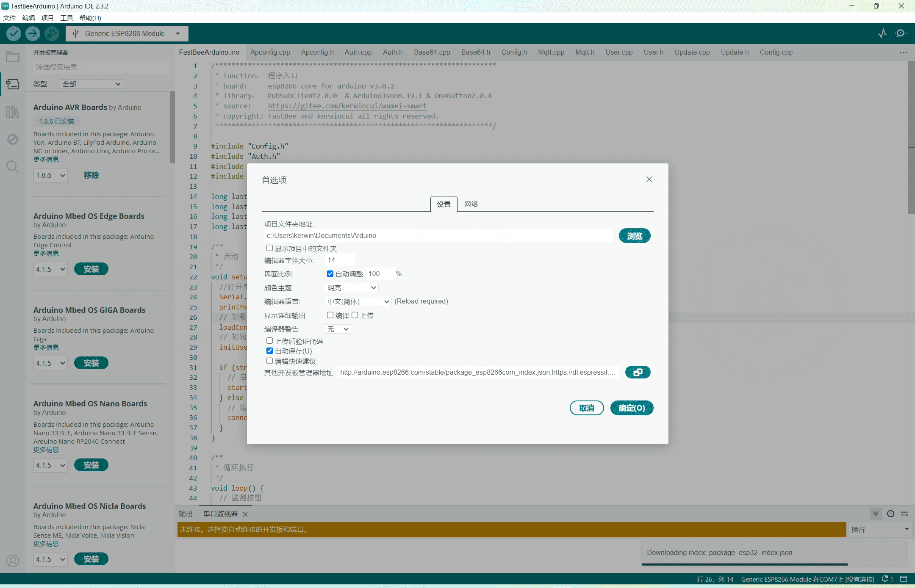915x588 pixels.
Task: Toggle timestamp clock icon in serial monitor
Action: point(890,513)
